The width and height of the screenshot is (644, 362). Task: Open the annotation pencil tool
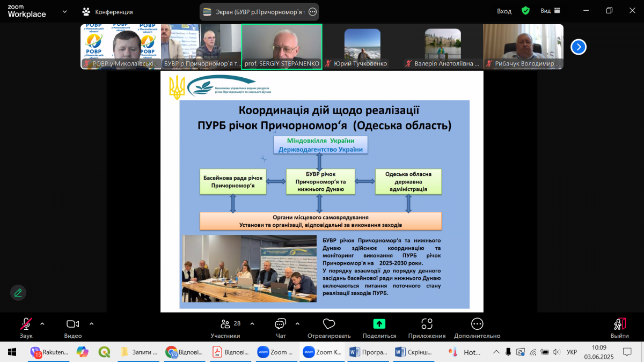tap(18, 293)
